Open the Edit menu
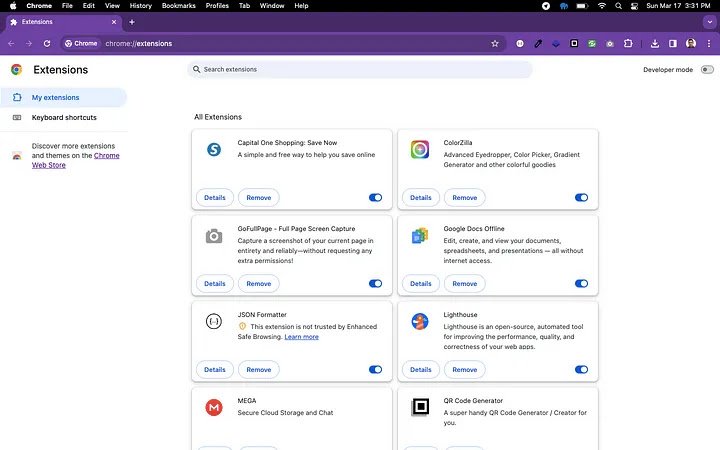Screen dimensions: 720x450 [x=89, y=6]
